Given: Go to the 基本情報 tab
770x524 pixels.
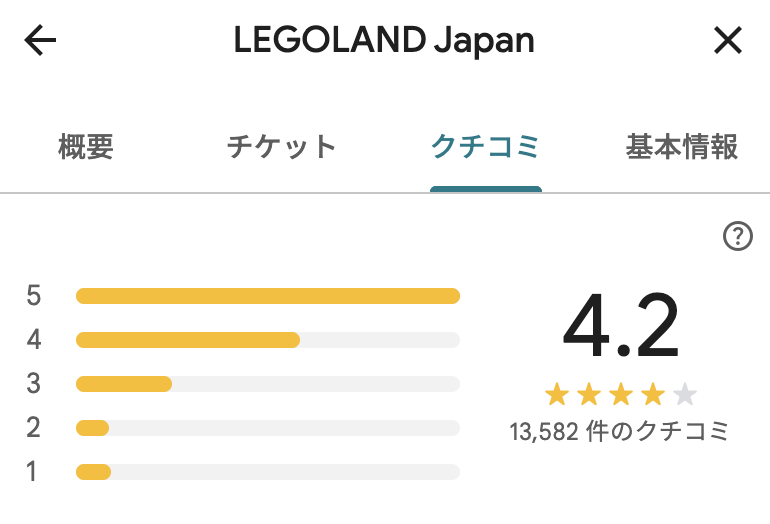Looking at the screenshot, I should [x=682, y=148].
